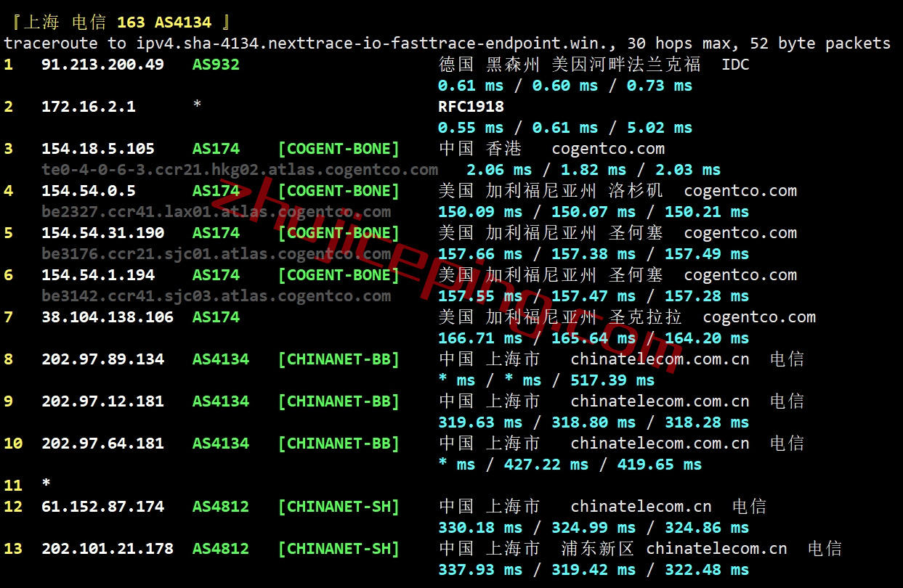Click hop number 11 with asterisk
Image resolution: width=903 pixels, height=588 pixels.
27,484
